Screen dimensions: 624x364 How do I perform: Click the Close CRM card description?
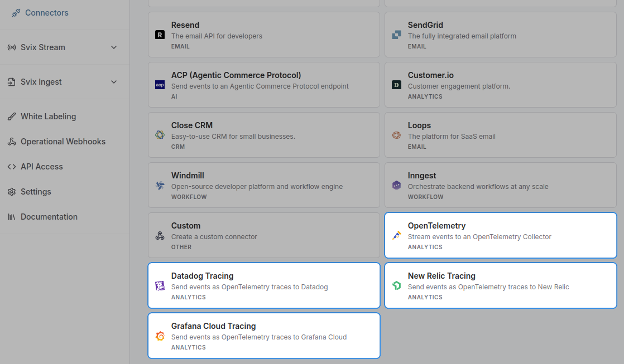click(233, 137)
